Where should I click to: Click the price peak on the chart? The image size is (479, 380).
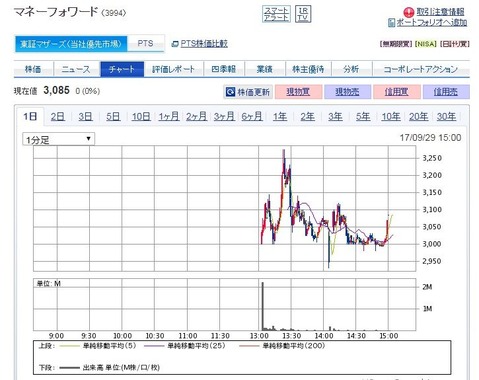pyautogui.click(x=284, y=151)
